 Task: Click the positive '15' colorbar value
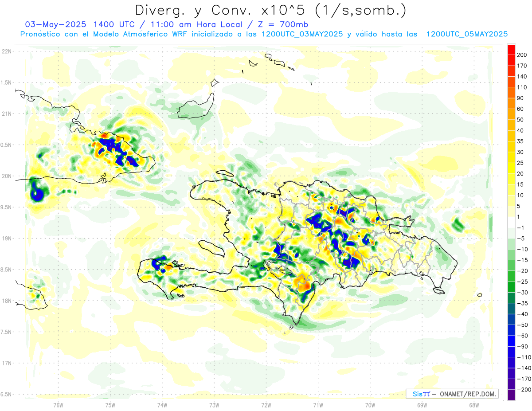tap(521, 184)
